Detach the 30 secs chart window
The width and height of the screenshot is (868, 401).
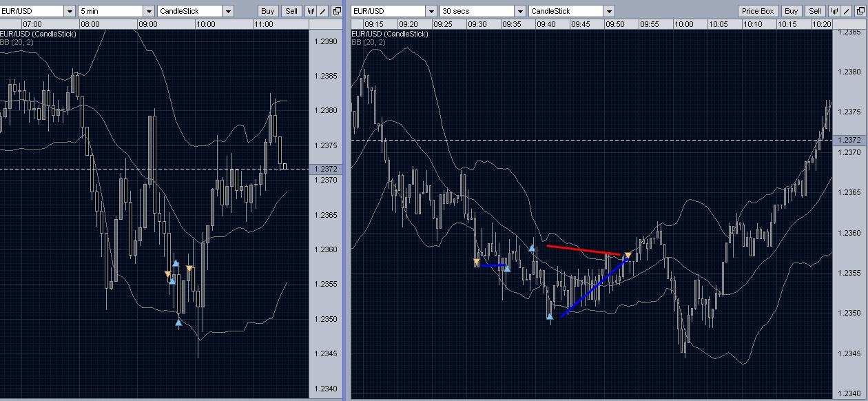click(860, 11)
